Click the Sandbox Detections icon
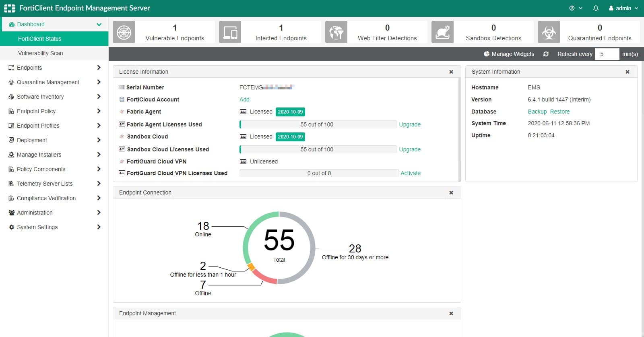 [442, 32]
